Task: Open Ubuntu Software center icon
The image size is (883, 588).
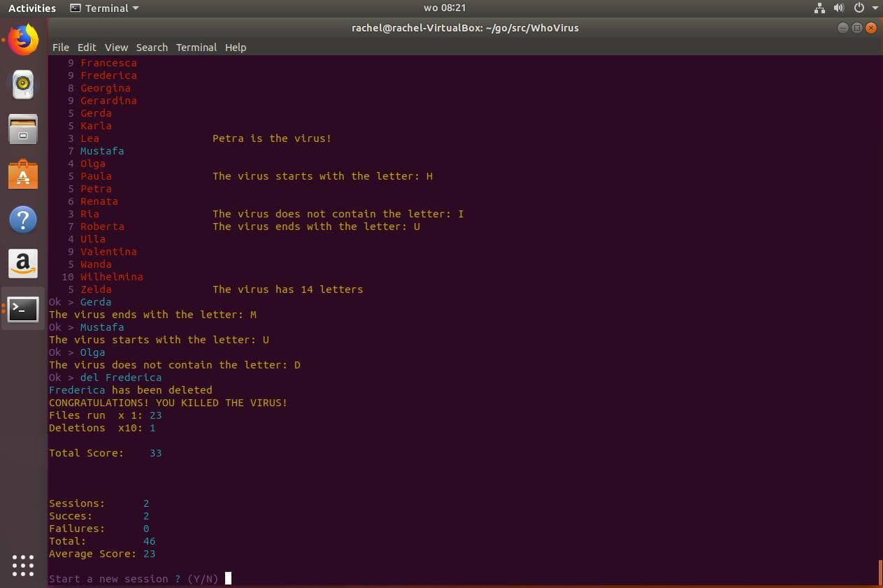Action: [23, 174]
